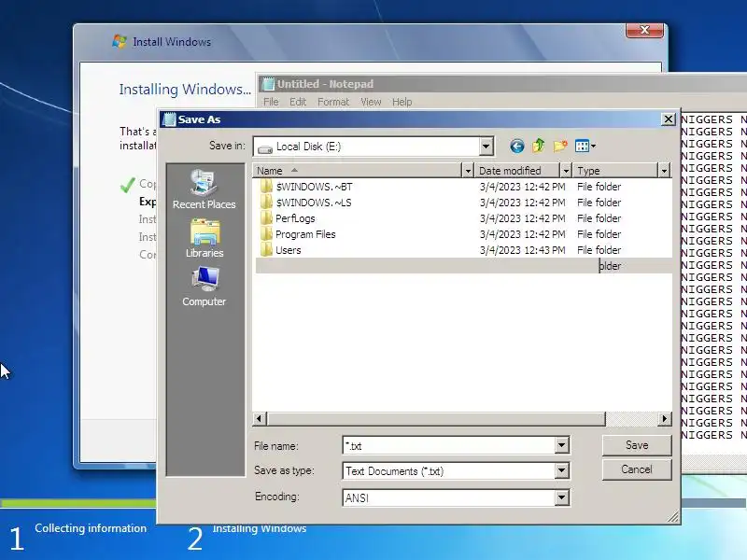
Task: Open the View menu in Notepad
Action: (371, 102)
